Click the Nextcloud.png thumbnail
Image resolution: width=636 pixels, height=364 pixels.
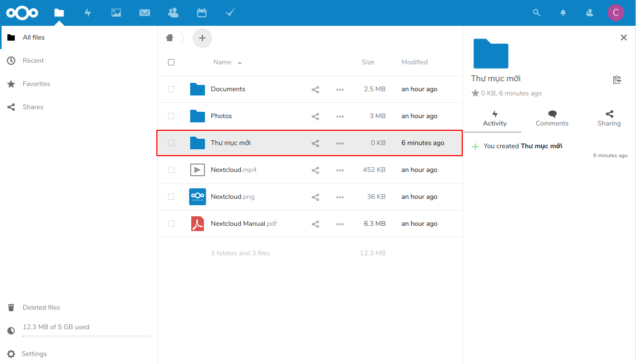[198, 197]
